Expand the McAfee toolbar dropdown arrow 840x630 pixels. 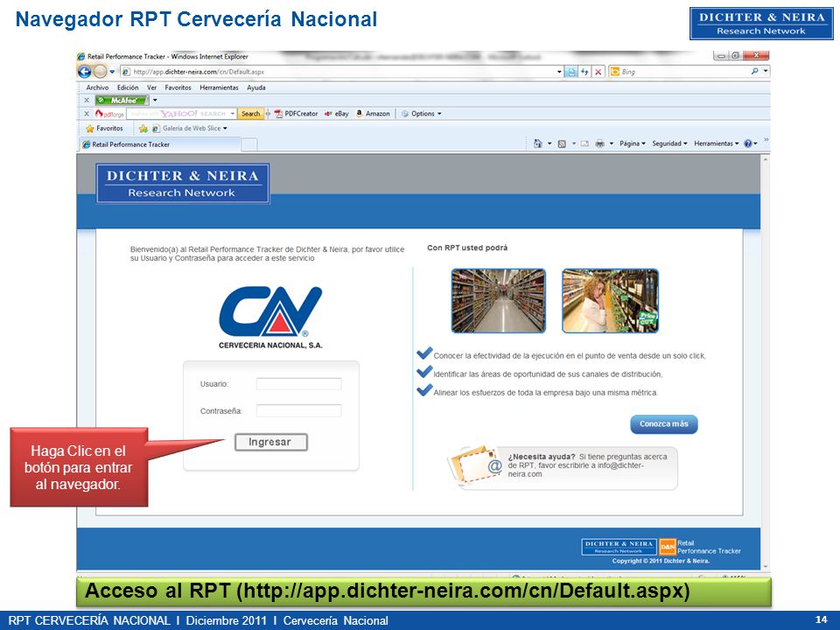click(155, 100)
